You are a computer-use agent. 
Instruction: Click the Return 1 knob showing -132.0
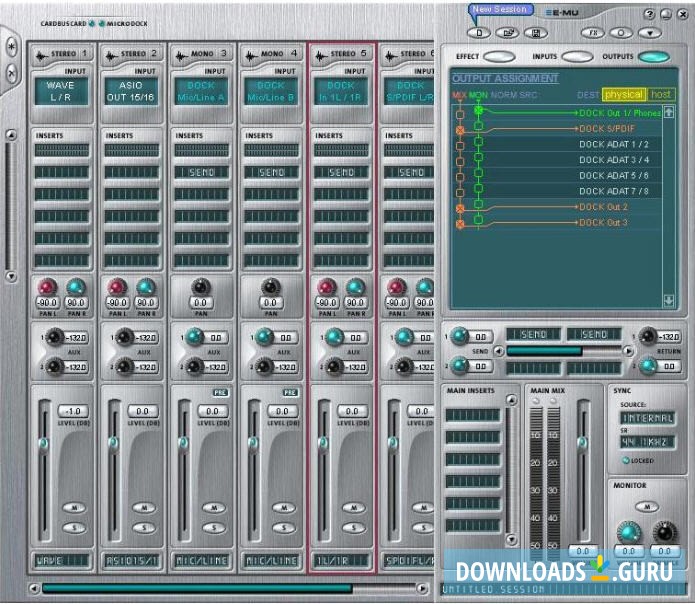coord(648,336)
